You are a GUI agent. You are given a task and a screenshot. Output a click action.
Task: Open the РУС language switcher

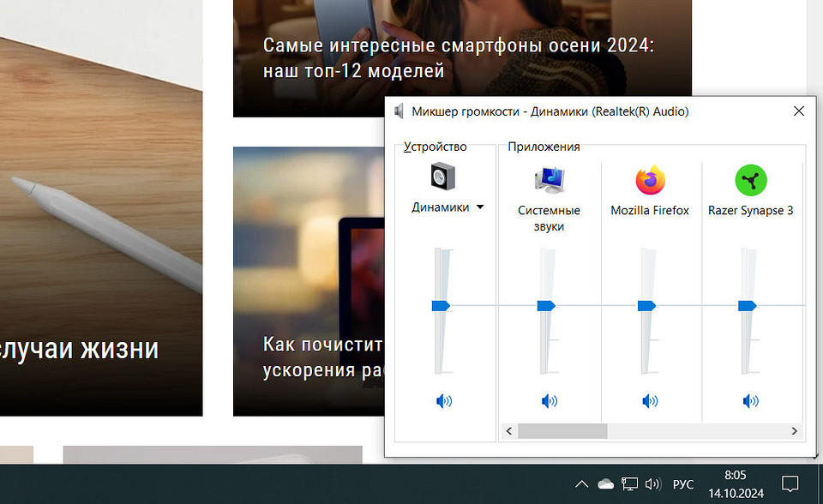point(682,483)
